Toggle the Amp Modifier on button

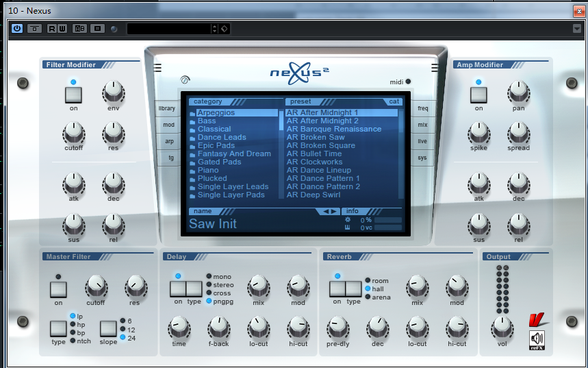[x=479, y=95]
